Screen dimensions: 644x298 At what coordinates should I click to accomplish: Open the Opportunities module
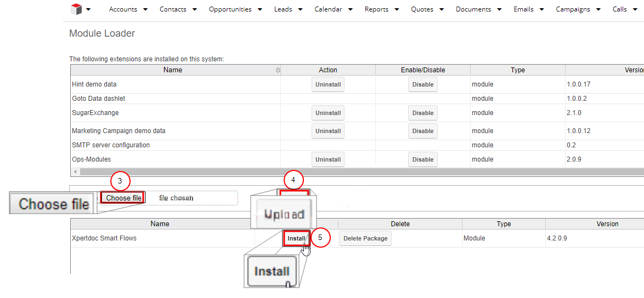tap(230, 9)
